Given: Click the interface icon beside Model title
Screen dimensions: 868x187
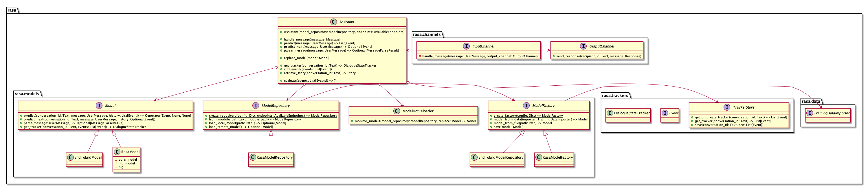Looking at the screenshot, I should pyautogui.click(x=99, y=105).
